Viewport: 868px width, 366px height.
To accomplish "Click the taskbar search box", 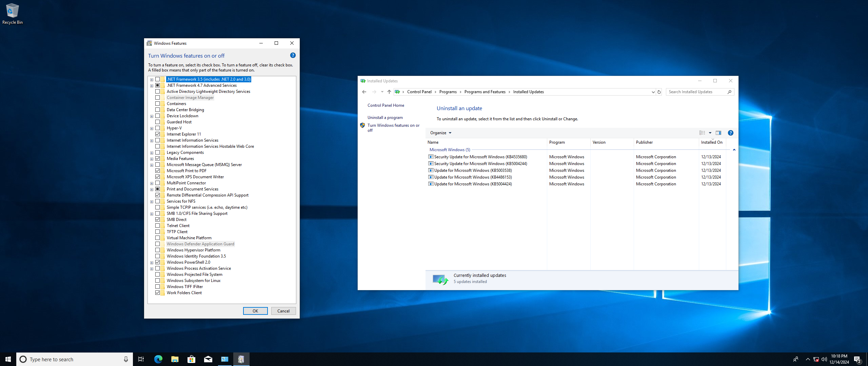I will click(75, 359).
